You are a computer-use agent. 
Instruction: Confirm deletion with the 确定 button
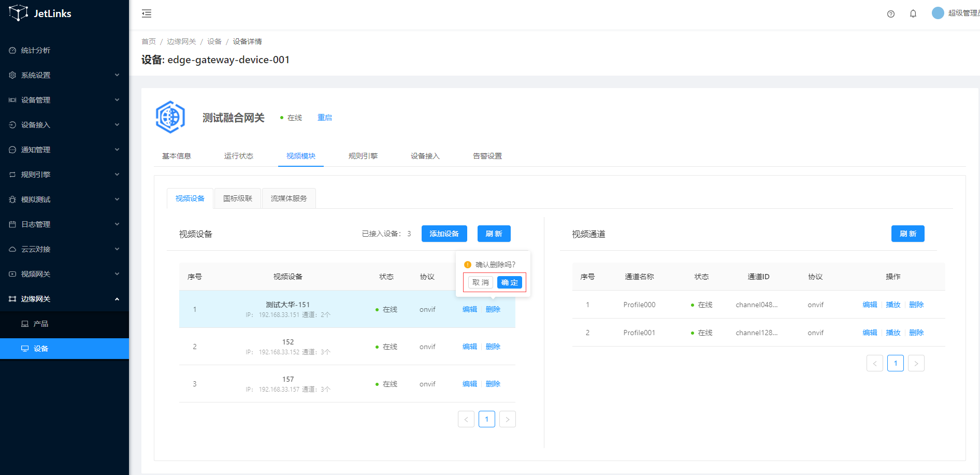tap(509, 282)
